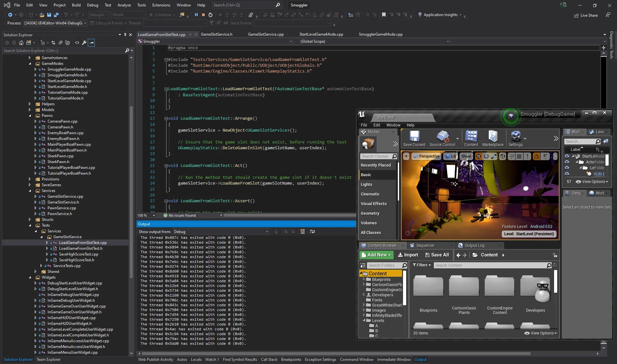Toggle visibility eye for StartLevel world

click(x=567, y=156)
